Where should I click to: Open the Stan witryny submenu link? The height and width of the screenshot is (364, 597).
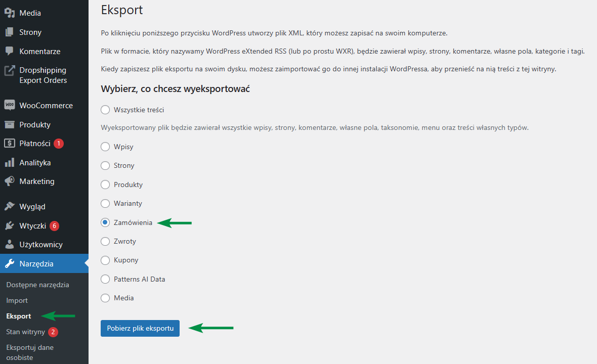(x=25, y=332)
